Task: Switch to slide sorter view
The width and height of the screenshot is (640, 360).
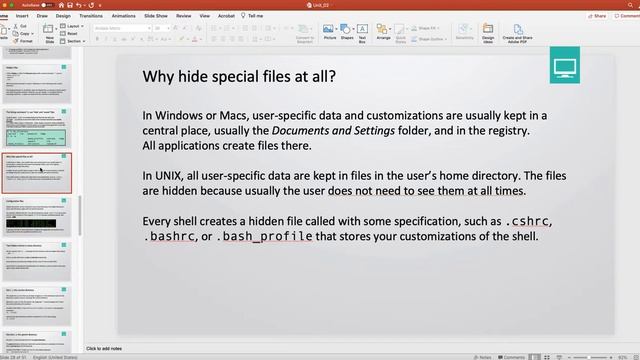Action: click(547, 357)
